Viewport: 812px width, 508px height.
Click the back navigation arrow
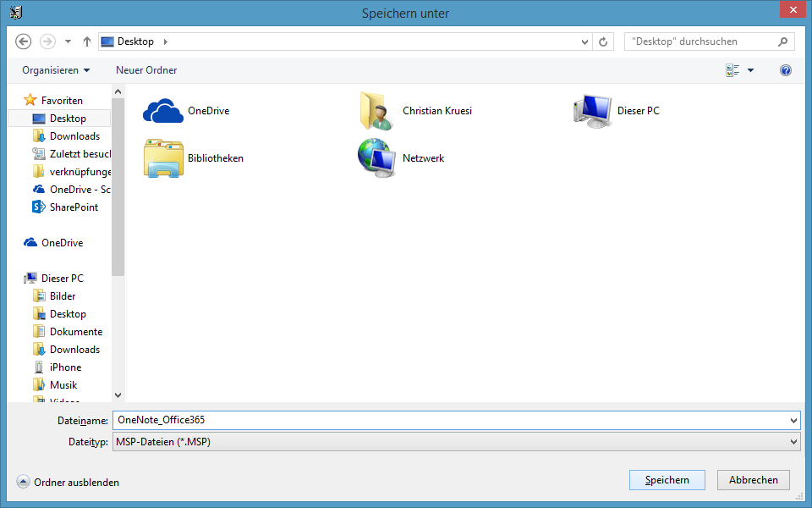click(24, 41)
